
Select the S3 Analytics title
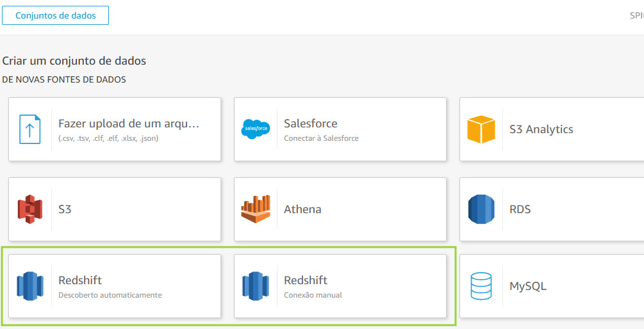pyautogui.click(x=541, y=129)
